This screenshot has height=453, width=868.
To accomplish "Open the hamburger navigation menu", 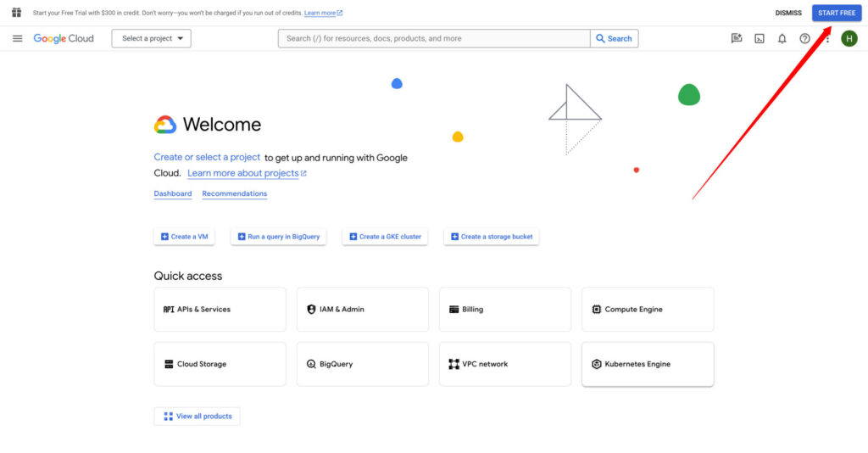I will (18, 38).
